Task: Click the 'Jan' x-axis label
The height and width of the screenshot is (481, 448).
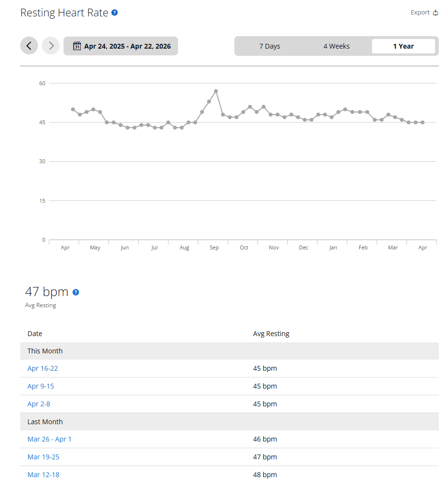Action: coord(333,247)
